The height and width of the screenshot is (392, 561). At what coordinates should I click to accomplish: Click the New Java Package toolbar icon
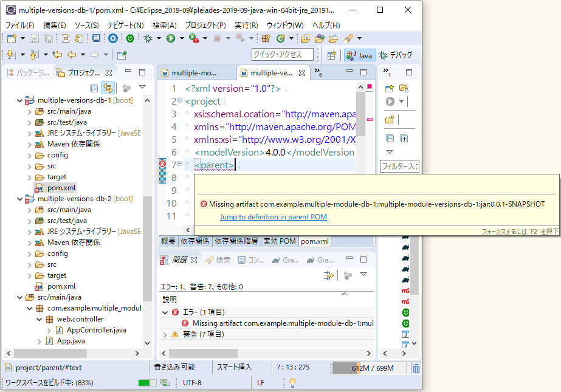[x=266, y=38]
